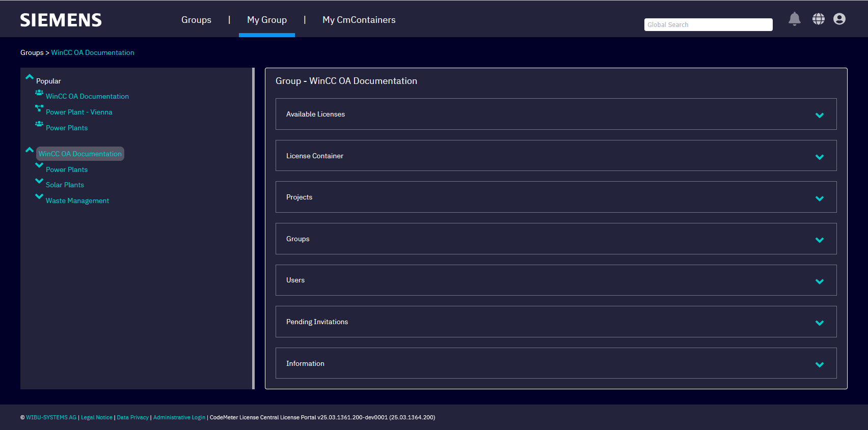Viewport: 868px width, 430px height.
Task: Click hierarchy icon beside Power Plant - Vienna
Action: point(39,108)
